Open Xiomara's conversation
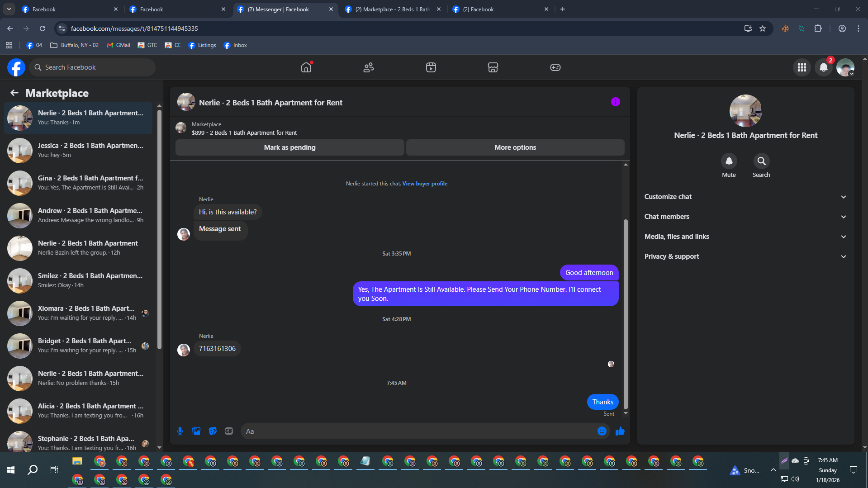The image size is (868, 488). click(x=78, y=313)
